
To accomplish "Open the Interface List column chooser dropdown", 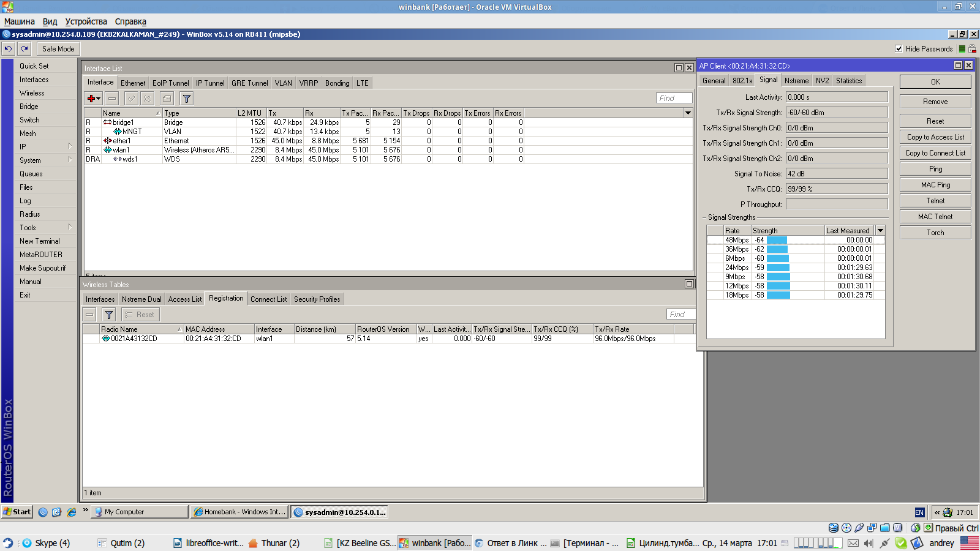I will tap(688, 113).
